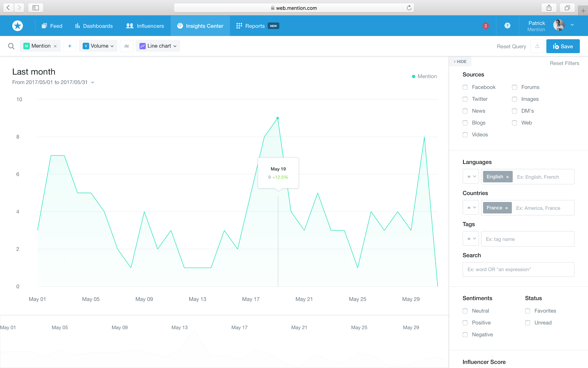Toggle the Mention legend dot
Screen dimensions: 588x368
(x=414, y=77)
